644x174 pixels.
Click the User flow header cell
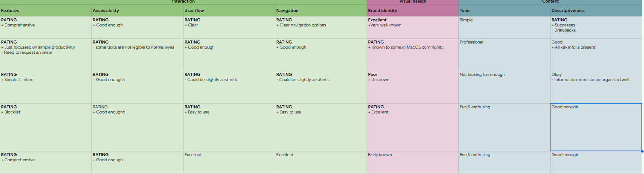pos(229,10)
